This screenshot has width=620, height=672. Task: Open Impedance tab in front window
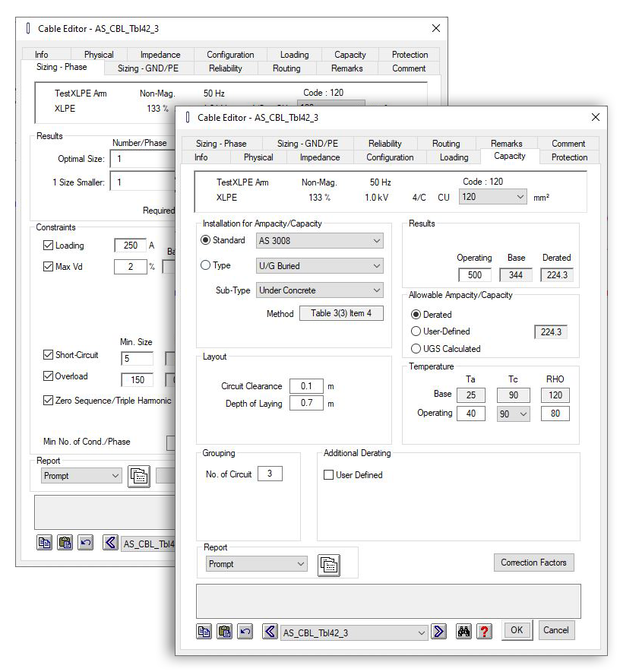(320, 157)
